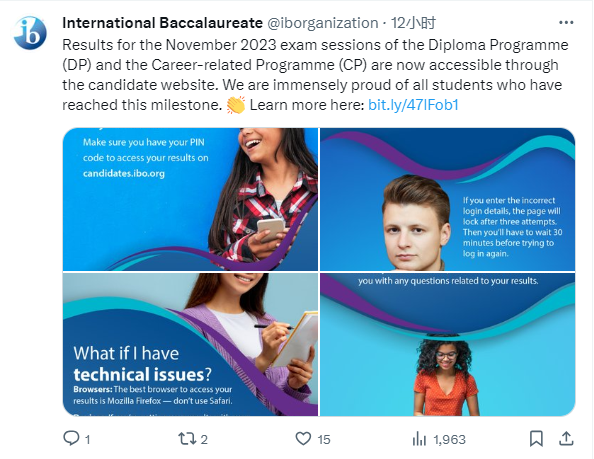Bookmark this post
This screenshot has height=459, width=594.
[x=536, y=439]
